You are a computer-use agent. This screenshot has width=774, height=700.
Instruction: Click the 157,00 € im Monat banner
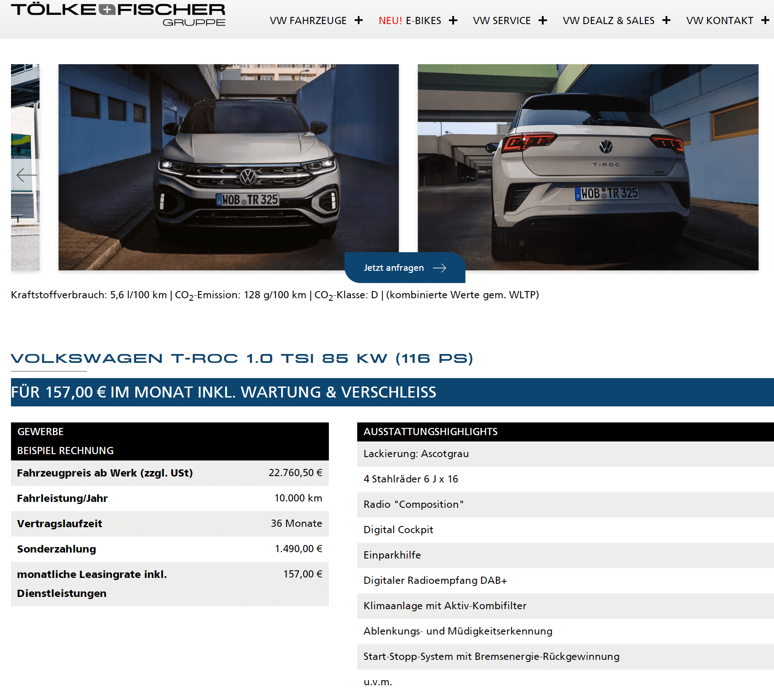(392, 392)
